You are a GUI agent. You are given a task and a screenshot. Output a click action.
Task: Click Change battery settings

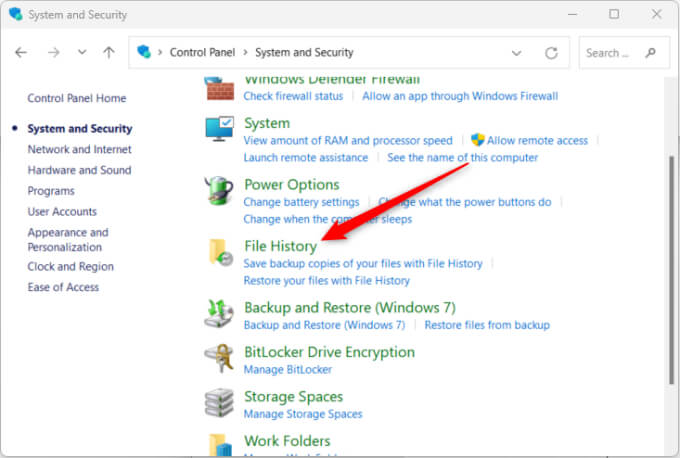coord(301,202)
